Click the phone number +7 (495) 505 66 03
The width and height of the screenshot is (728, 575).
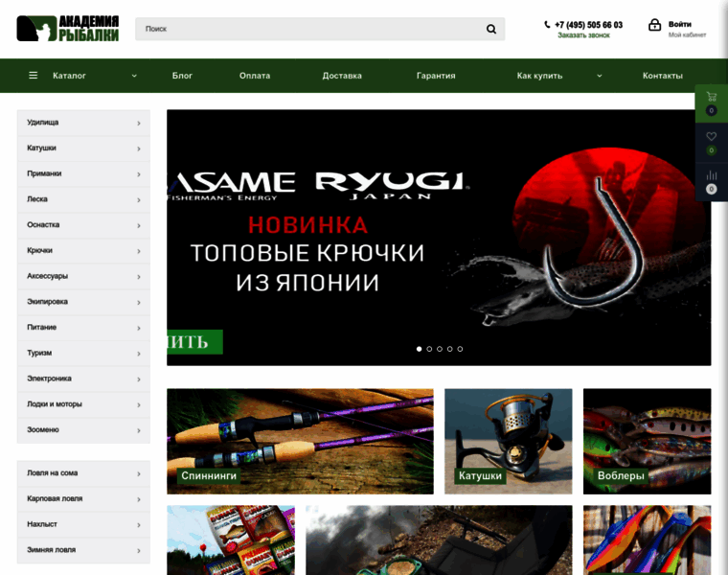588,25
